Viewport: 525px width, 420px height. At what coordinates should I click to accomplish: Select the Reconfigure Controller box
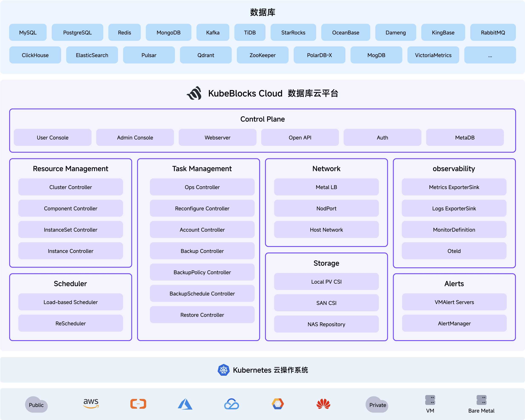202,208
